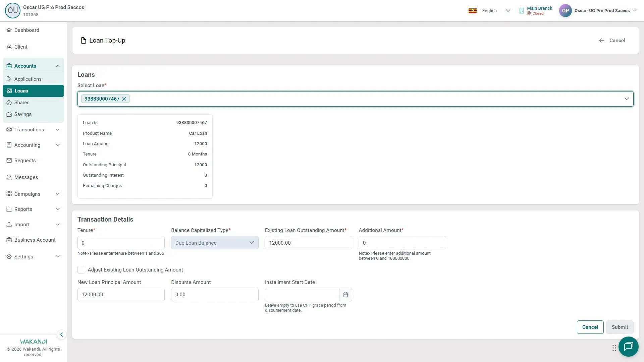
Task: Click the Messages chat icon
Action: pyautogui.click(x=9, y=177)
